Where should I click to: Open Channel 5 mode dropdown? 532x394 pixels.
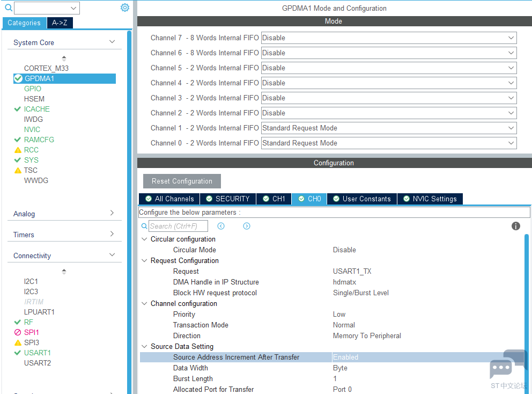[x=389, y=68]
